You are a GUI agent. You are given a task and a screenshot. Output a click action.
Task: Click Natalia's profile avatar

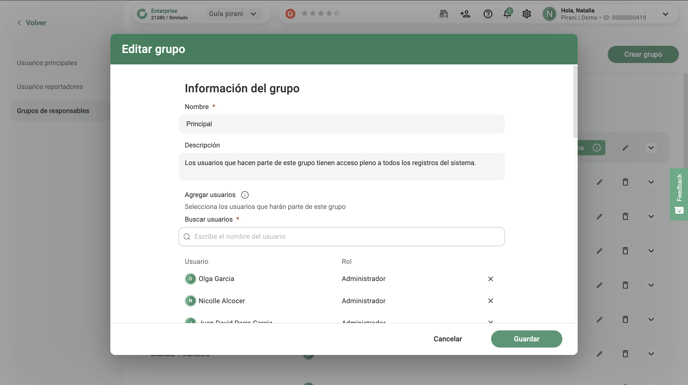point(549,14)
